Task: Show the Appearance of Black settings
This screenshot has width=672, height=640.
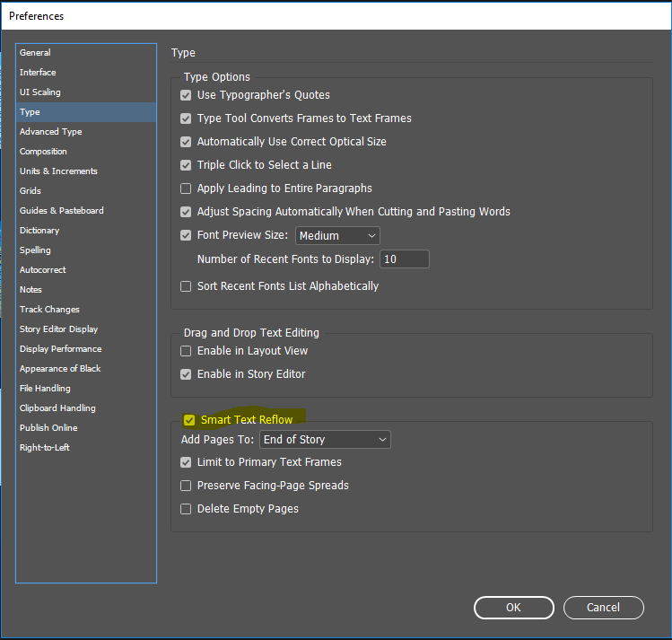Action: 60,369
